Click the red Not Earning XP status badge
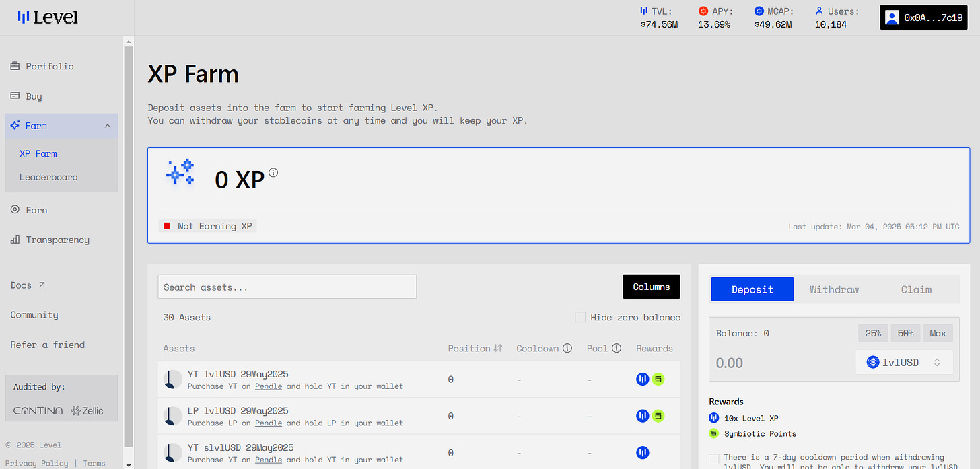Viewport: 980px width, 469px height. (x=207, y=226)
